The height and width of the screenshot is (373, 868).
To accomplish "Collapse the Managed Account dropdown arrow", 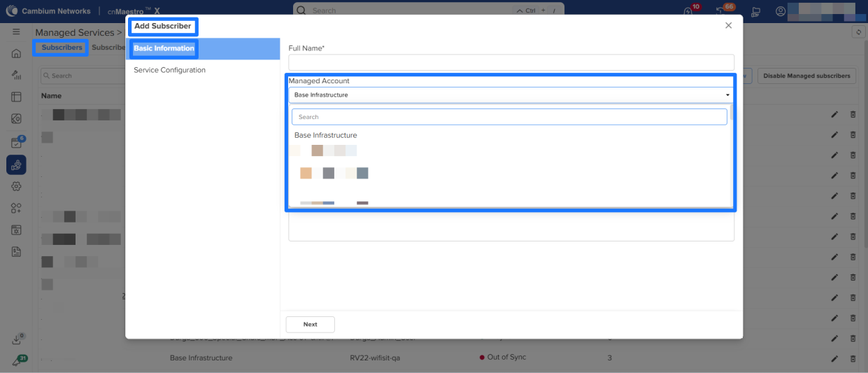I will (727, 95).
